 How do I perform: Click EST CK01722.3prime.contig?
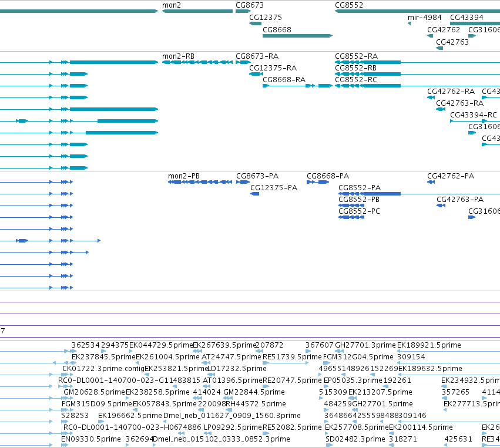103,369
